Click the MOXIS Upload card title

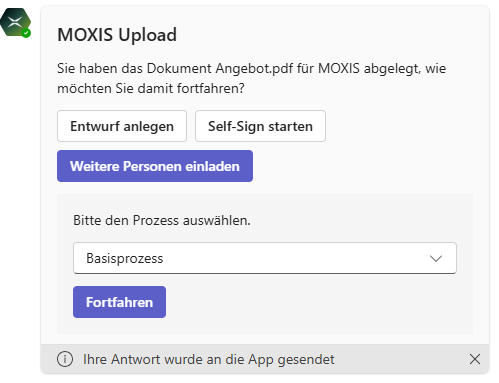(117, 35)
